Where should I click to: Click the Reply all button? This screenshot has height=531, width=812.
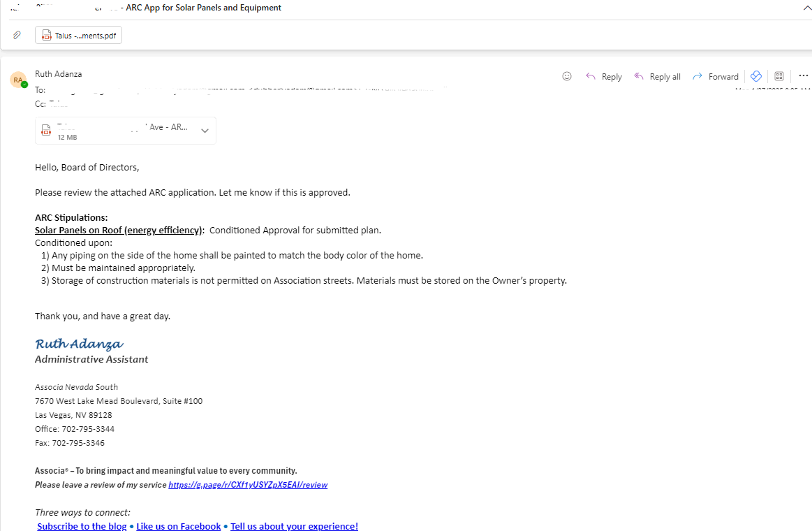pos(657,77)
